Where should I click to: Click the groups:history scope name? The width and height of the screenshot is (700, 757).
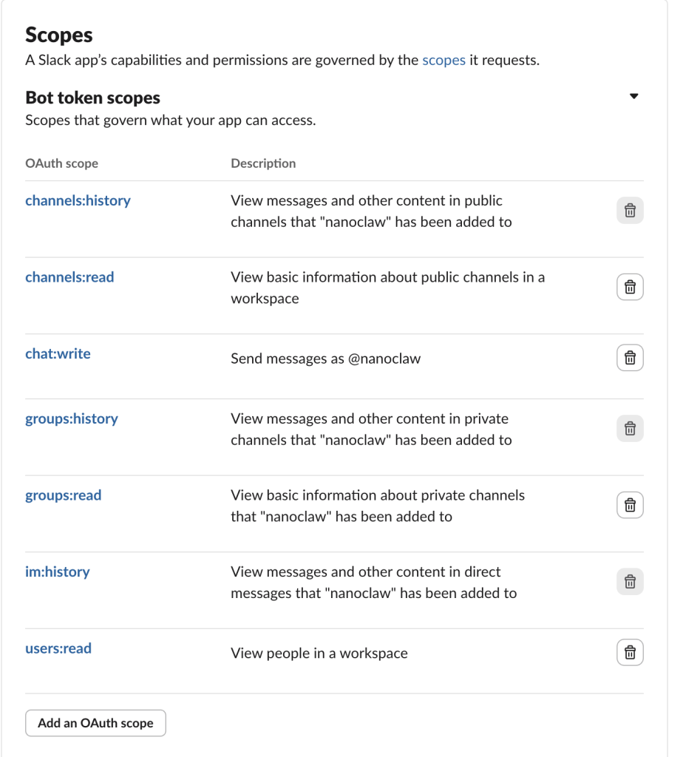point(72,418)
